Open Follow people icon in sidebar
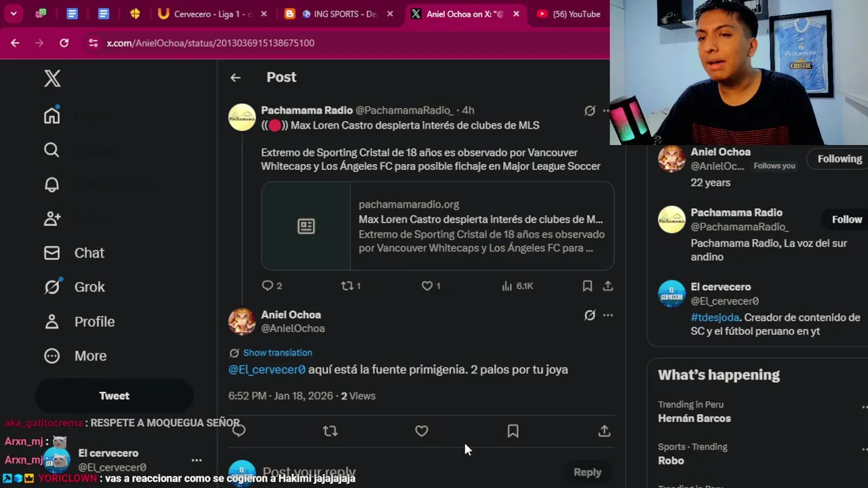868x488 pixels. (x=52, y=218)
